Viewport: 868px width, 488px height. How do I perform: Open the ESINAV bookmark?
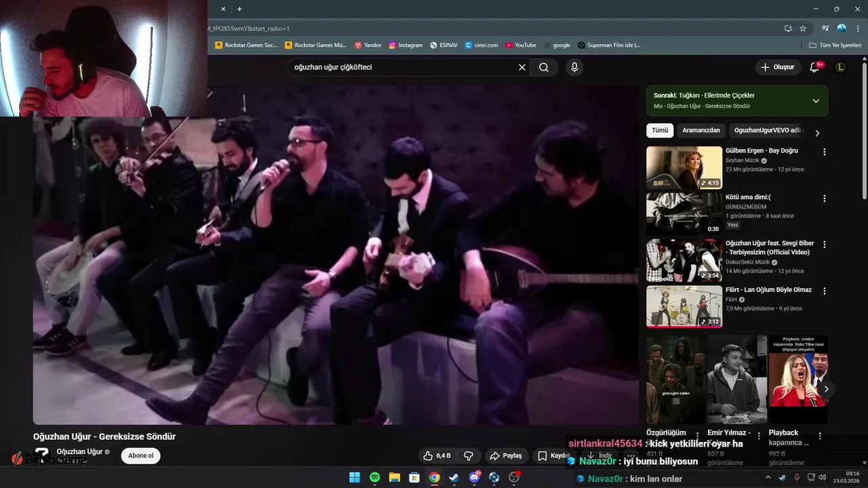coord(443,45)
